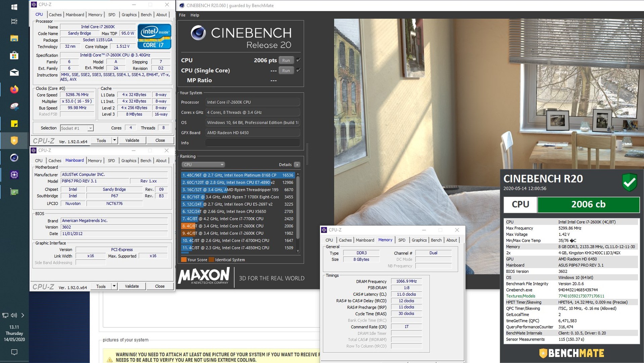Open the Mail app on the taskbar
This screenshot has height=363, width=644.
pyautogui.click(x=14, y=72)
